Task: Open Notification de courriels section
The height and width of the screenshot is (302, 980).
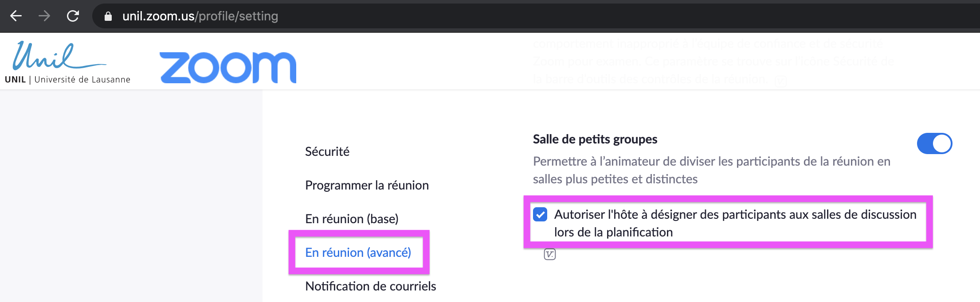Action: 370,286
